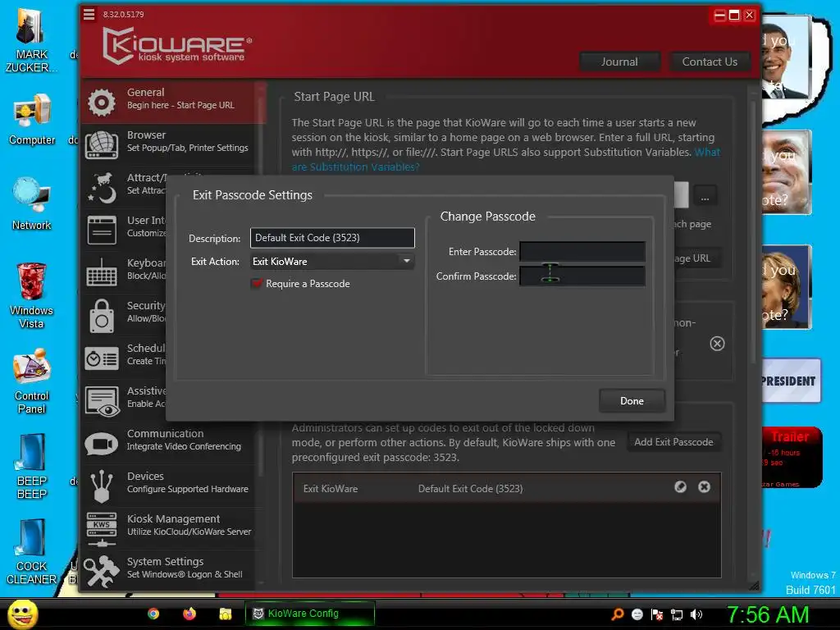Open System Settings section
This screenshot has width=840, height=630.
171,571
